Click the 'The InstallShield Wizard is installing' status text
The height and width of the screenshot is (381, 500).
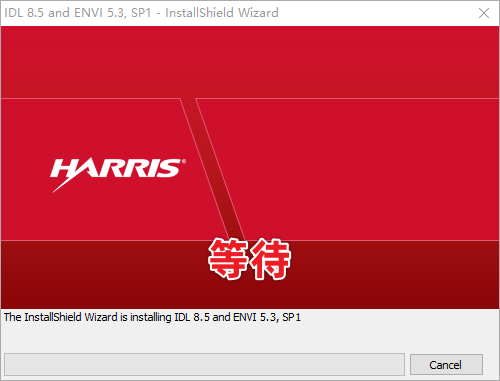click(x=152, y=317)
